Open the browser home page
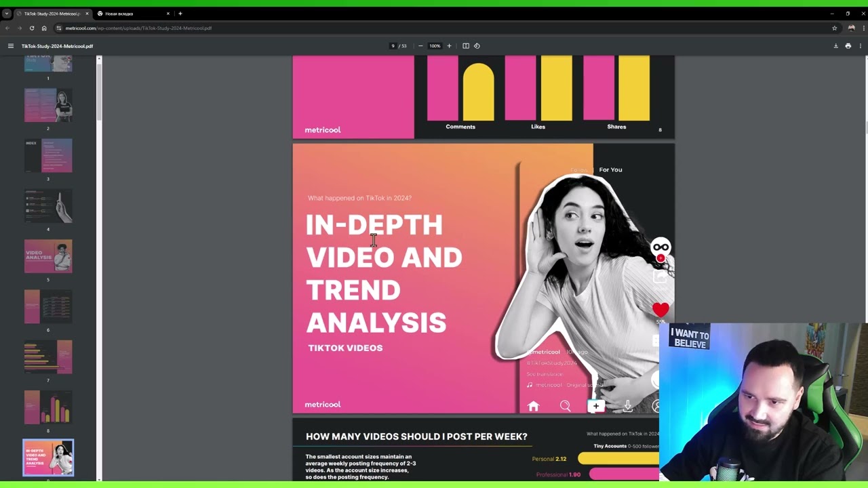The height and width of the screenshot is (488, 868). coord(44,28)
